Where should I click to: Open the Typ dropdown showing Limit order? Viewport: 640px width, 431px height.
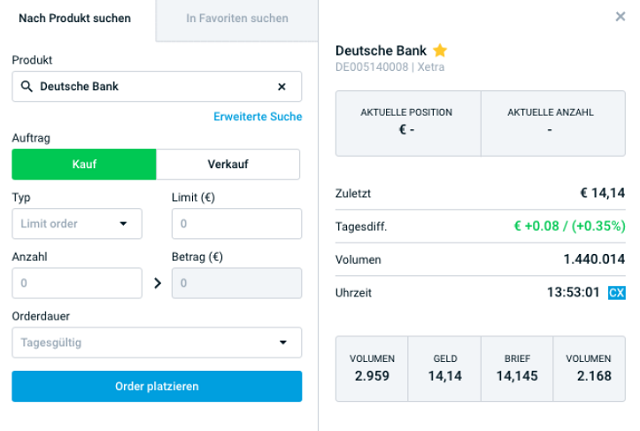(x=77, y=224)
